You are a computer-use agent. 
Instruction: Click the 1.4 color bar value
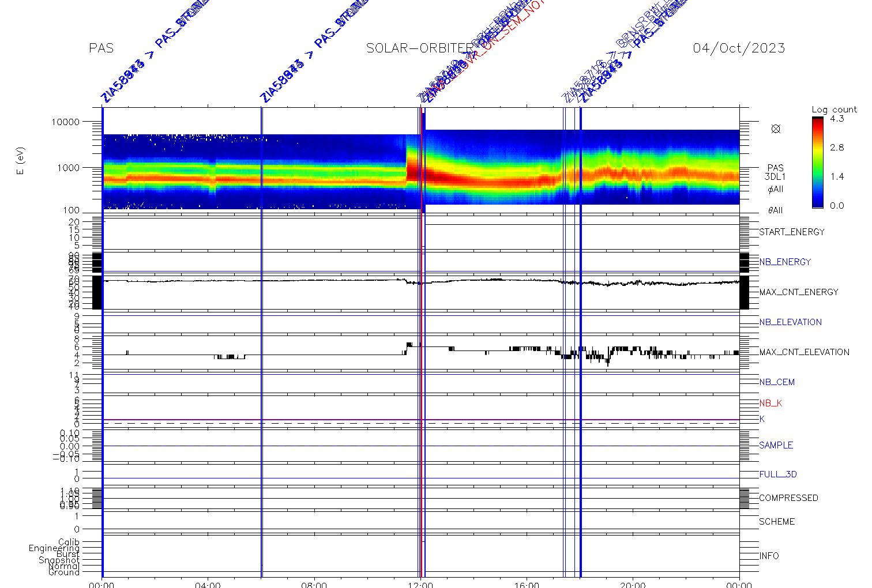pyautogui.click(x=837, y=176)
